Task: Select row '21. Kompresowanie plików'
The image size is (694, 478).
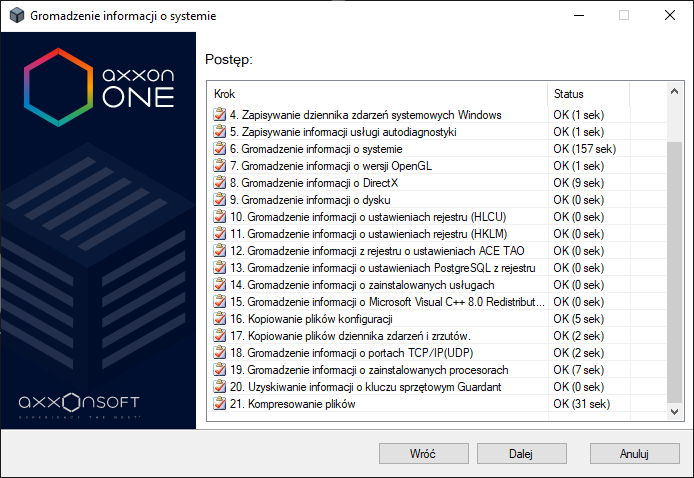Action: [436, 404]
